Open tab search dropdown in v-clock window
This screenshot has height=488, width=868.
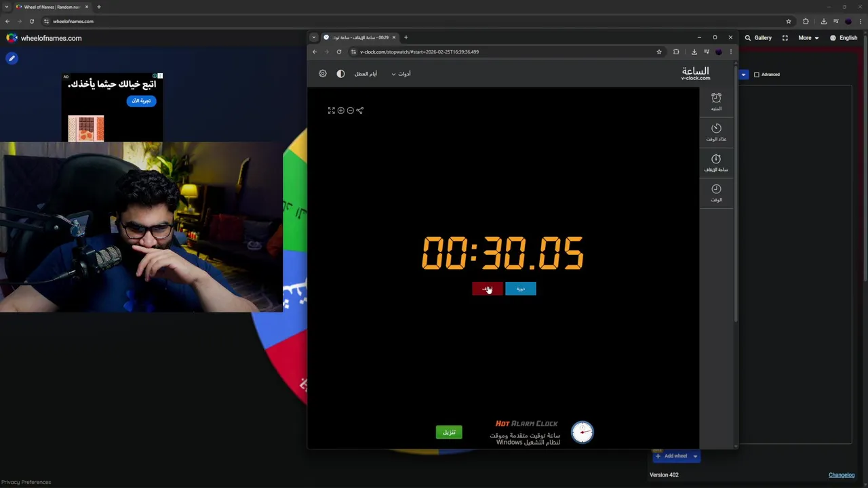point(313,37)
